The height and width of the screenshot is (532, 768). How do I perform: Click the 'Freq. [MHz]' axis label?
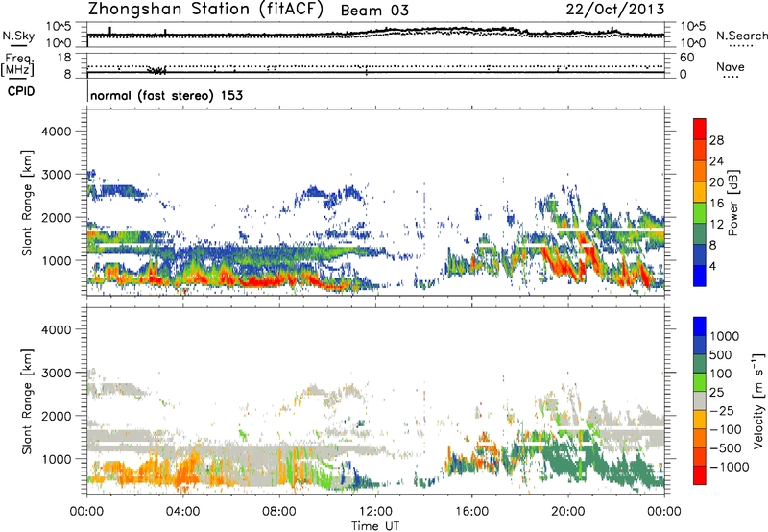coord(17,65)
